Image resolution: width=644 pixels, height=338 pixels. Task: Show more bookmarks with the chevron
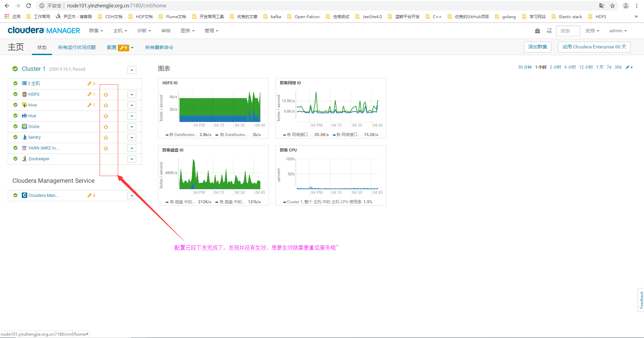click(x=636, y=16)
